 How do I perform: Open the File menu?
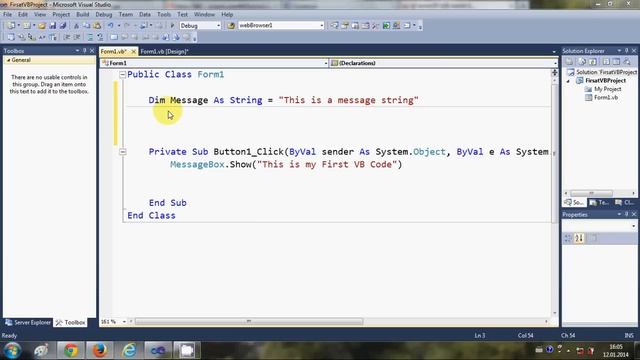(7, 14)
